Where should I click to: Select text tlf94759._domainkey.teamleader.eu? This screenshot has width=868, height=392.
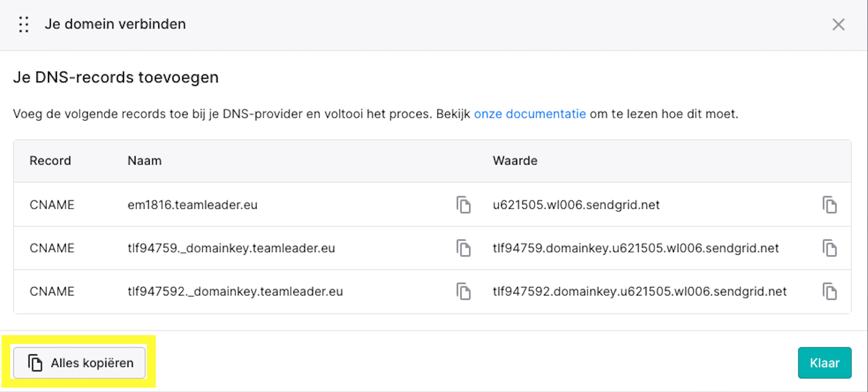[x=231, y=248]
